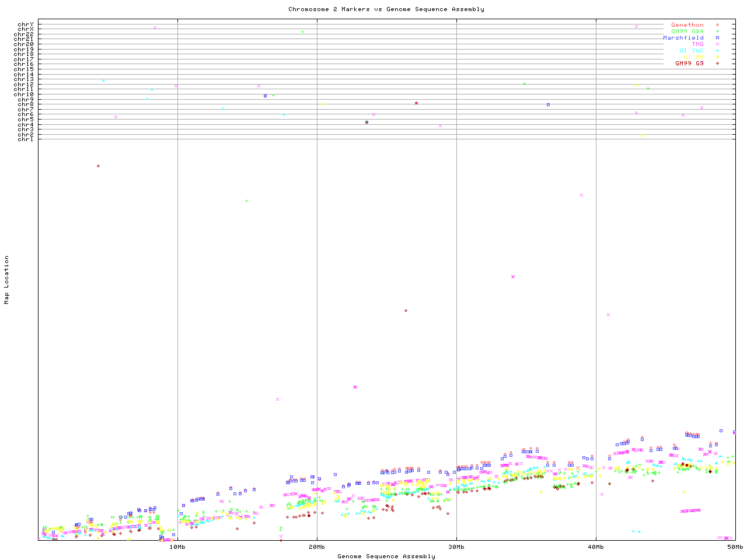Click the 10Mb x-axis tick label
This screenshot has width=747, height=560.
[177, 547]
